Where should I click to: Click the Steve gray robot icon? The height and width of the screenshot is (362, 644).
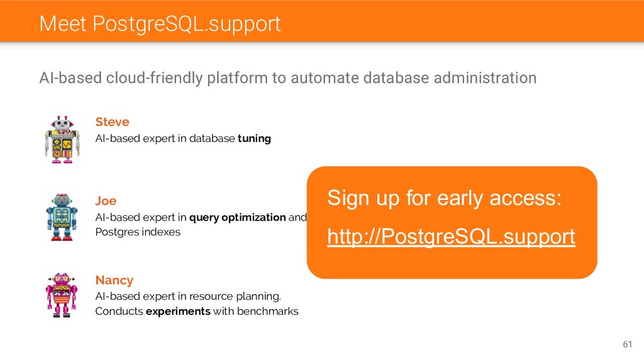[x=62, y=140]
